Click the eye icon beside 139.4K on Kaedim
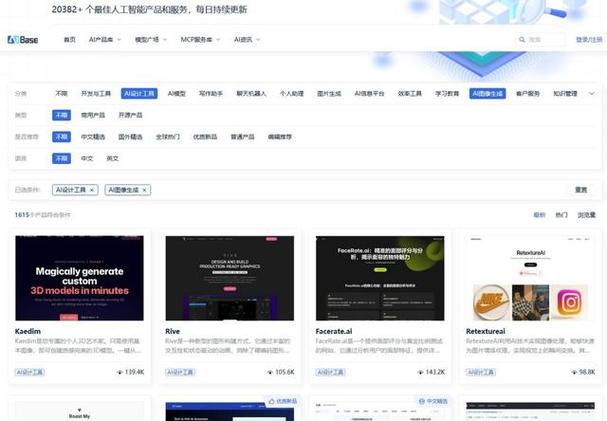The width and height of the screenshot is (607, 421). 120,372
